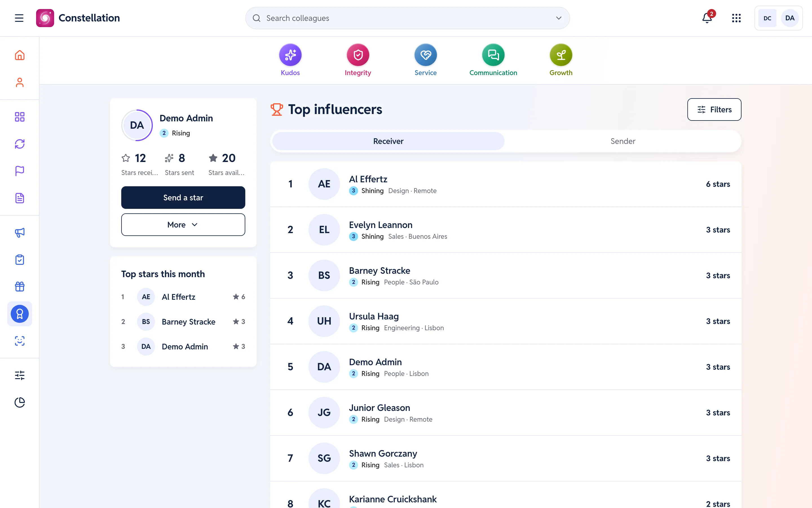Click 'Engineering · Lisbon' text
This screenshot has height=508, width=812.
pos(414,328)
